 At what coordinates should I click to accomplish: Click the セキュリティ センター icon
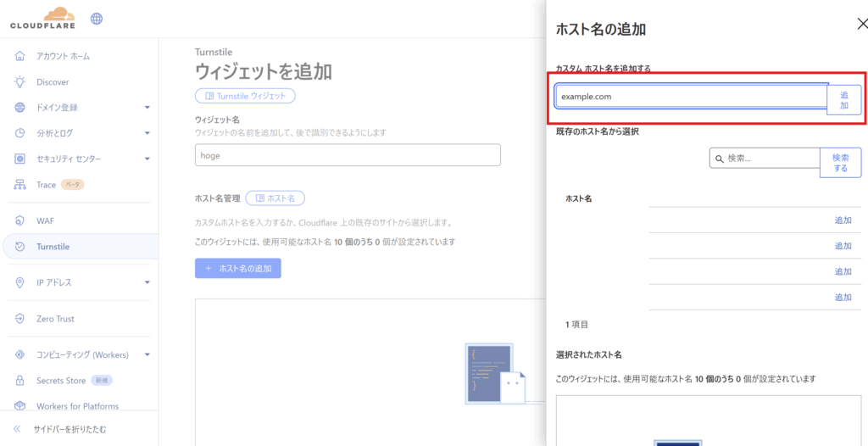[x=20, y=159]
